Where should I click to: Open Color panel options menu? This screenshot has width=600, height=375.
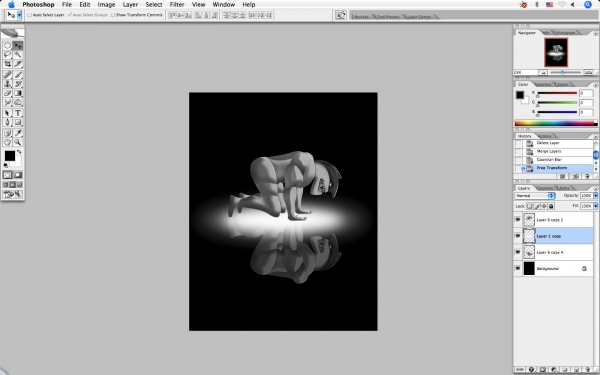coord(595,85)
